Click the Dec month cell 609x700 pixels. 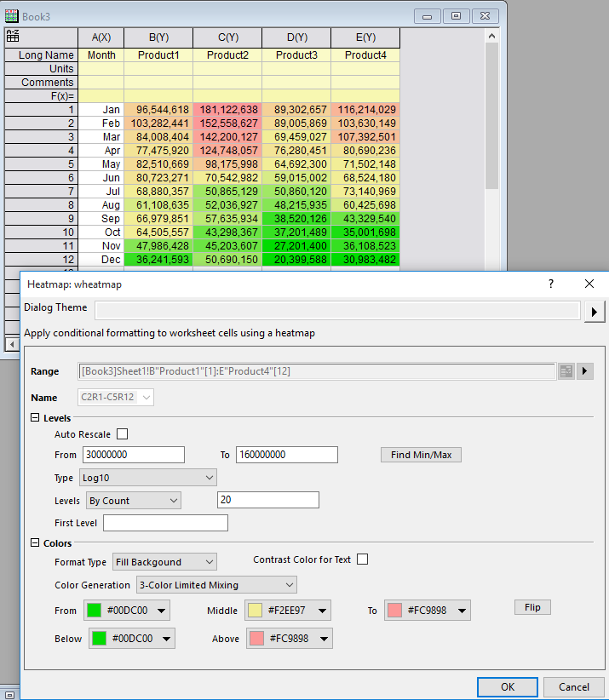pos(101,260)
